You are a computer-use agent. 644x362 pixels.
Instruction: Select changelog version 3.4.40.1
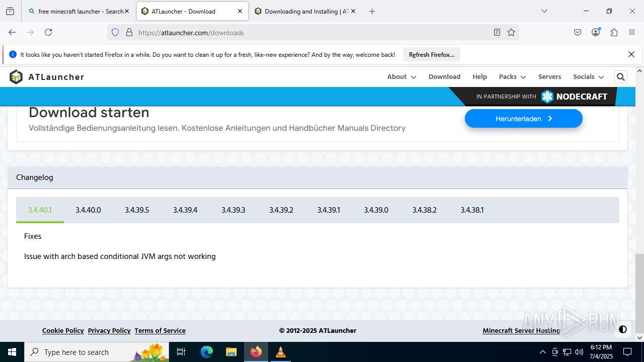(40, 210)
